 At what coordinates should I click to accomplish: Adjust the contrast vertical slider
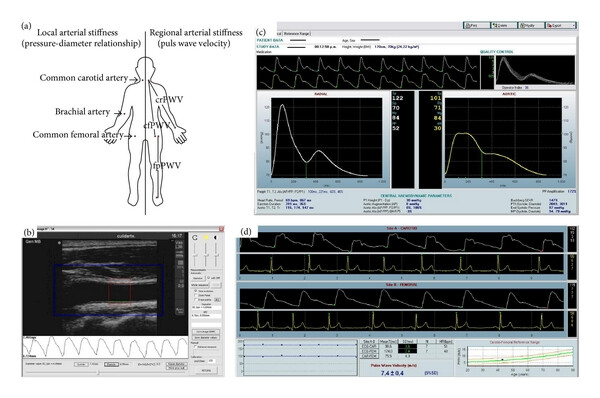tap(216, 255)
